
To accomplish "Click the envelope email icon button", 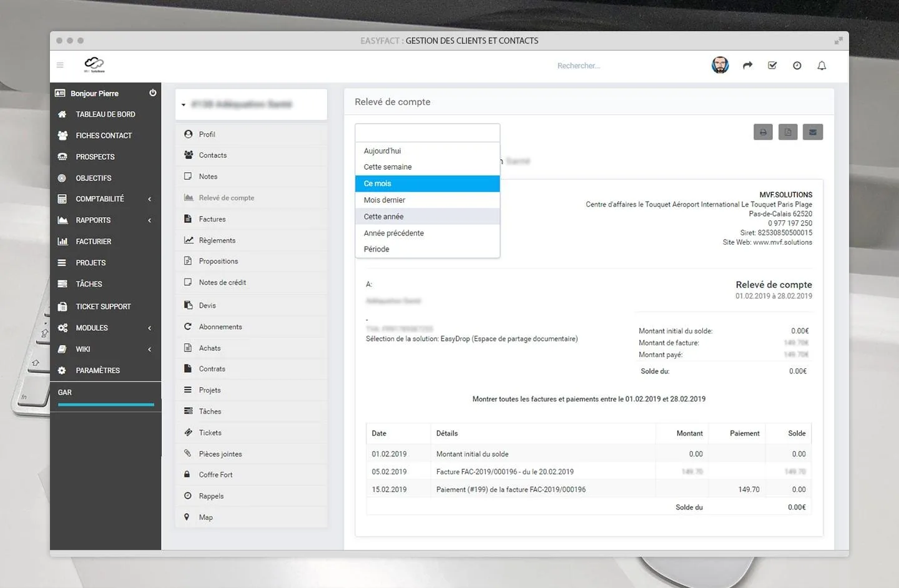I will coord(813,132).
